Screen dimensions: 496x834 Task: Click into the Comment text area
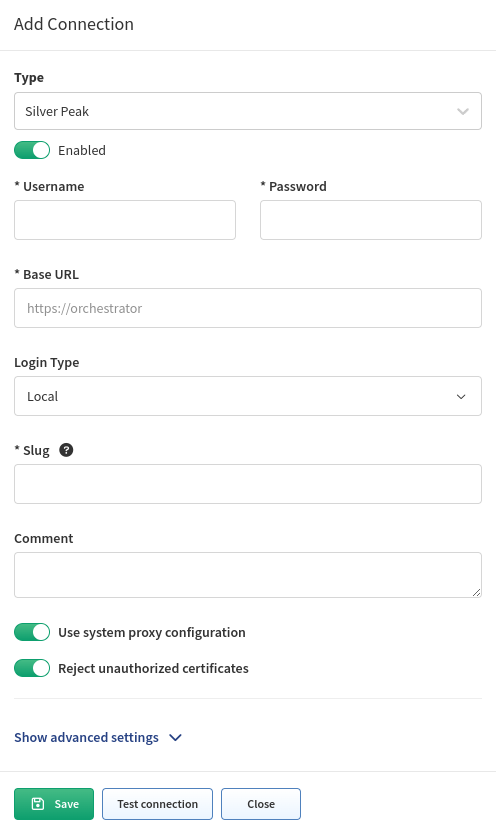[248, 575]
